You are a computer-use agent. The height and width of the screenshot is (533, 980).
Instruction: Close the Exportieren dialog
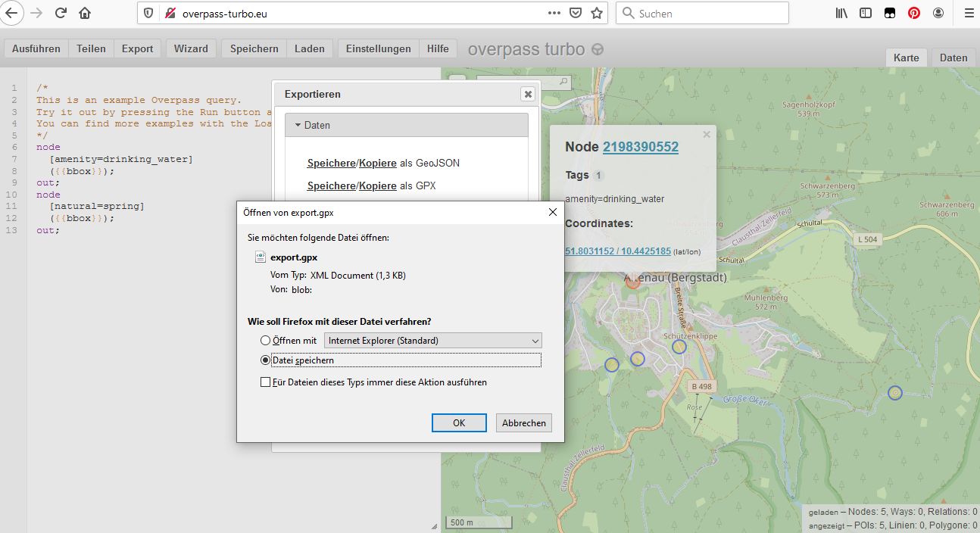(528, 94)
